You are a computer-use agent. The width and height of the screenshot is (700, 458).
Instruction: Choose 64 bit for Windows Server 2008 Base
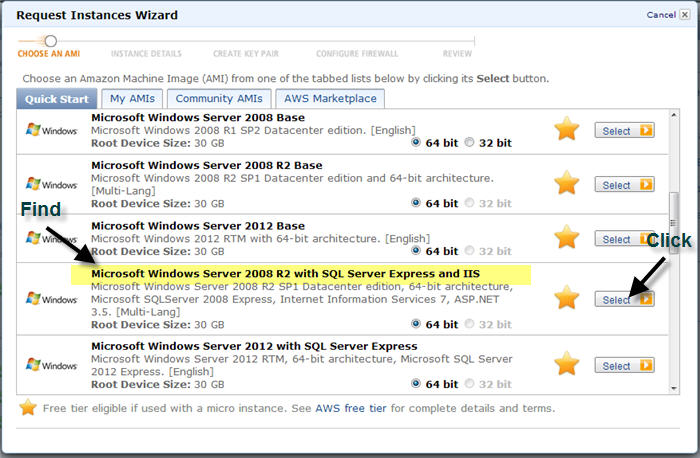(x=416, y=142)
